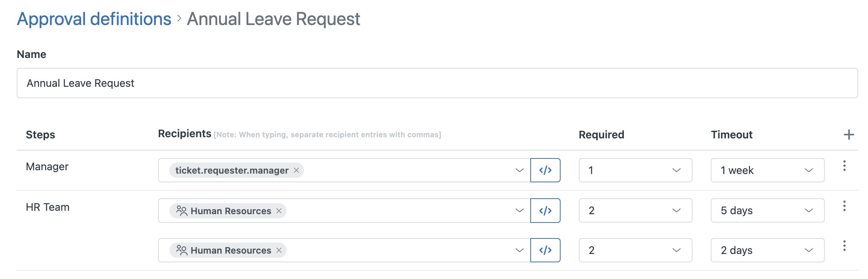Click the plus icon to add a step
Screen dimensions: 868x279
849,135
